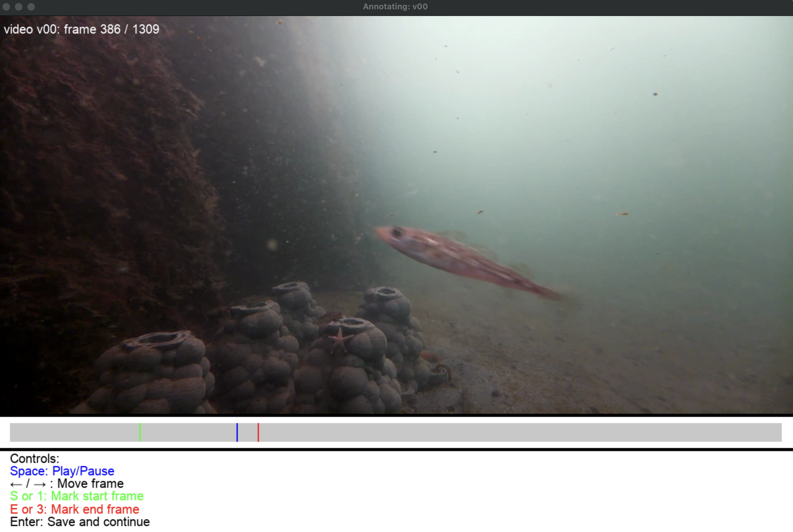
Task: Click the 'Enter: Save and continue' text
Action: coord(80,522)
